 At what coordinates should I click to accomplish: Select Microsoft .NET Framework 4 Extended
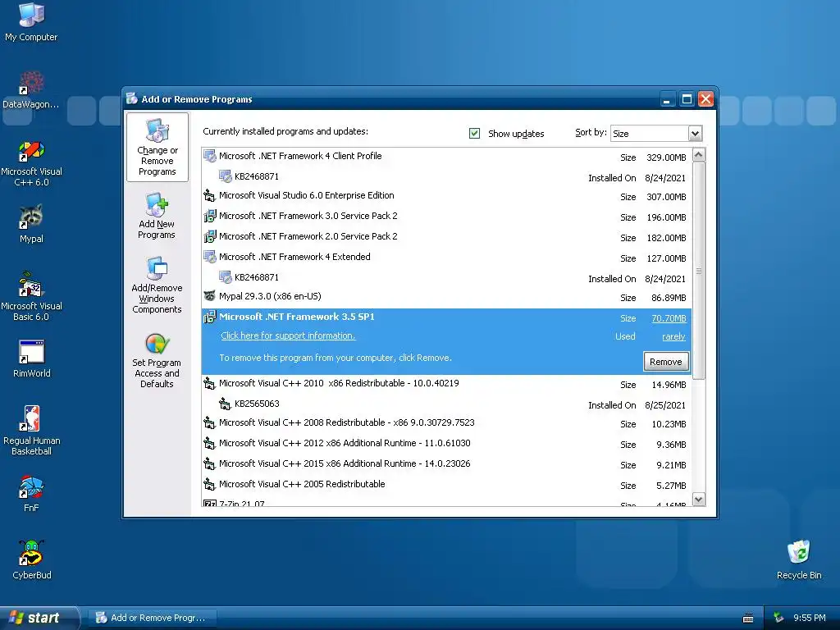coord(446,257)
